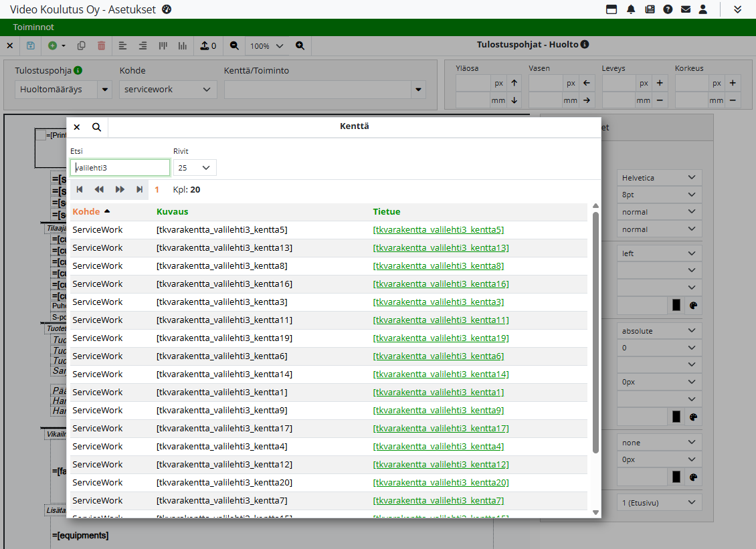Jump to last page of results

[139, 190]
